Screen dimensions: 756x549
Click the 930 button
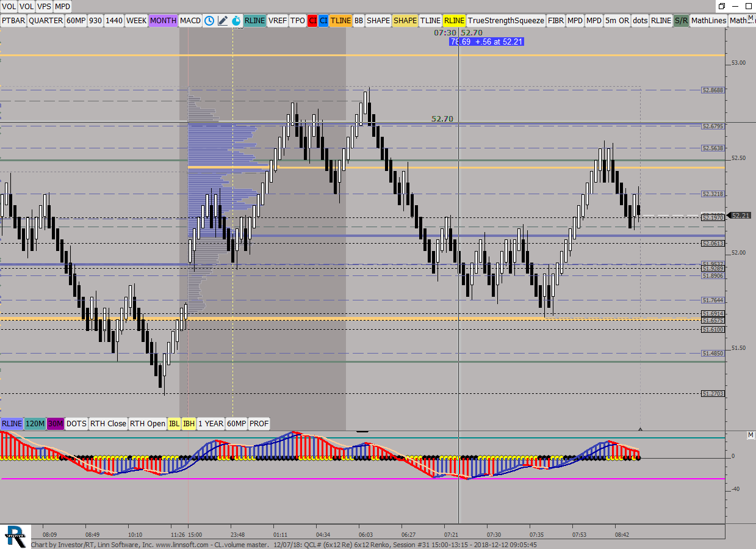coord(96,21)
